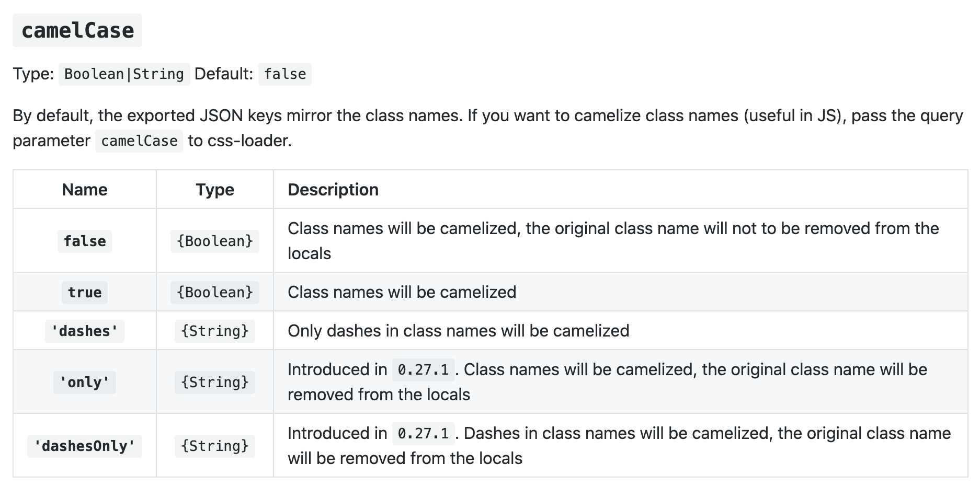980x487 pixels.
Task: Click the inline camelCase parameter code
Action: point(139,141)
